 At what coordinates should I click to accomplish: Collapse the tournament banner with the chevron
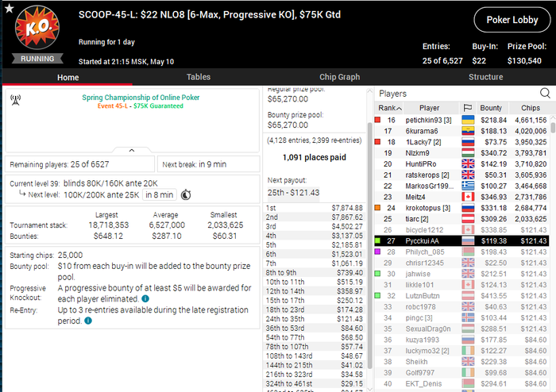132,150
